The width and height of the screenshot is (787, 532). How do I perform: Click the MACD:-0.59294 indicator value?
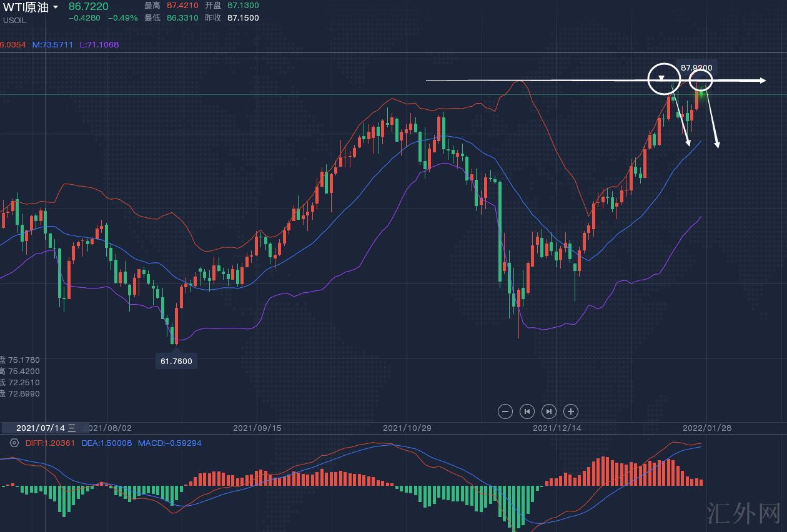tap(170, 443)
